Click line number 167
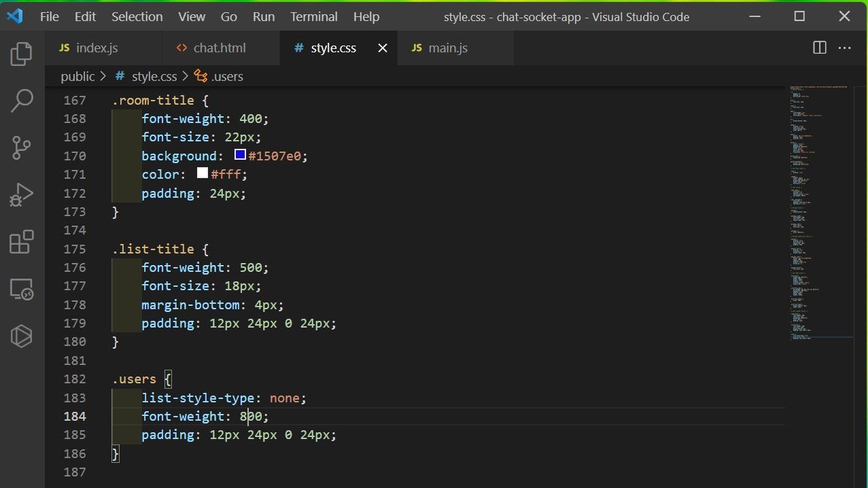Screen dimensions: 868x488 [x=75, y=100]
